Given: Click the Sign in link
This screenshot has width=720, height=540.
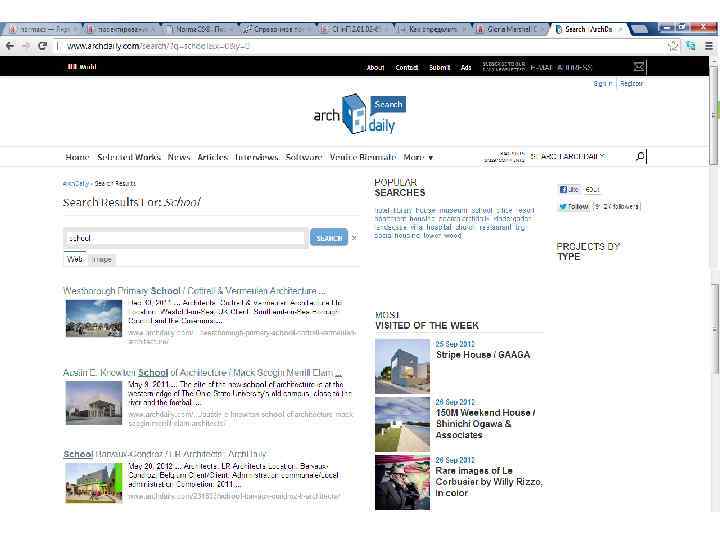Looking at the screenshot, I should (x=602, y=84).
